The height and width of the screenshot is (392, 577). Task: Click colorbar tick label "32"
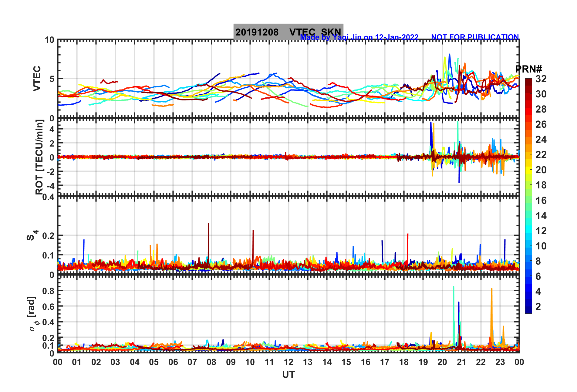point(541,79)
